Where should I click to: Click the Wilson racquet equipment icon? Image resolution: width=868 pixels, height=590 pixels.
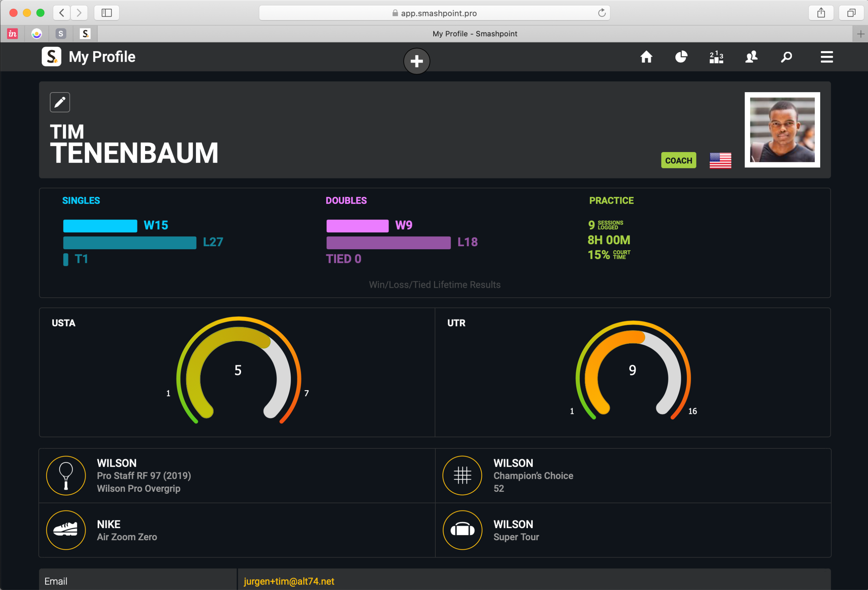click(66, 476)
